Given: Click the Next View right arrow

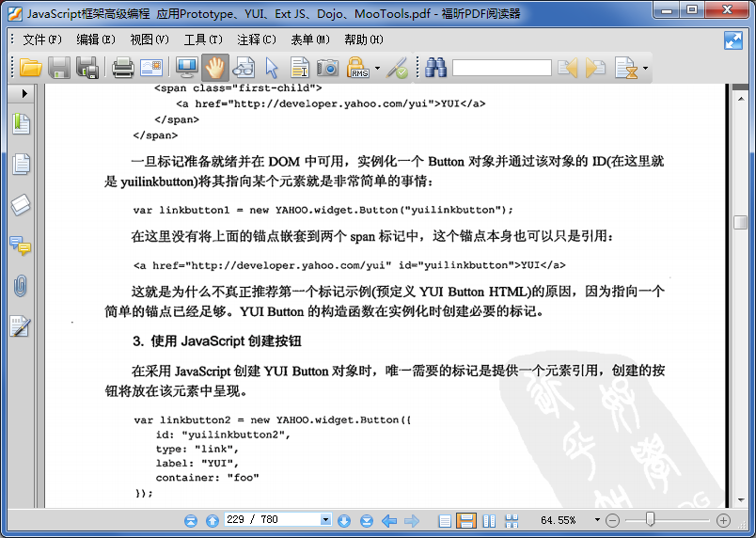Looking at the screenshot, I should point(412,521).
